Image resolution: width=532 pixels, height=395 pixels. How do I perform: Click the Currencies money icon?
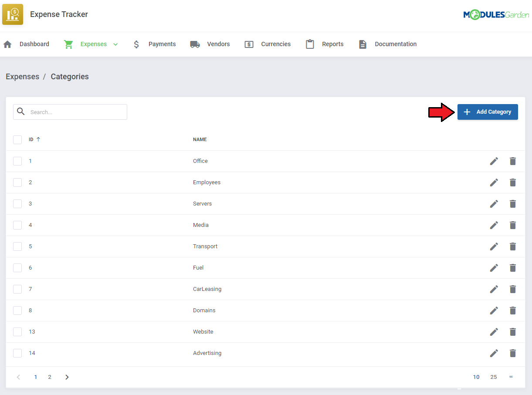(249, 44)
